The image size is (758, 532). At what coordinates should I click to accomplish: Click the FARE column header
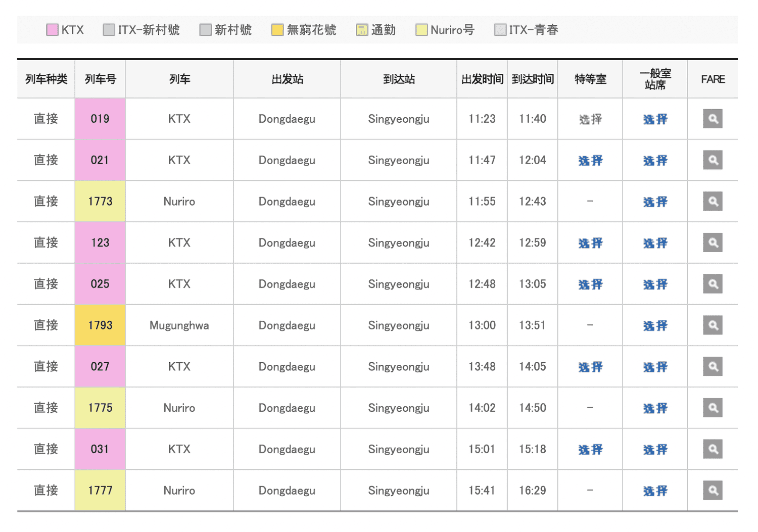(713, 79)
